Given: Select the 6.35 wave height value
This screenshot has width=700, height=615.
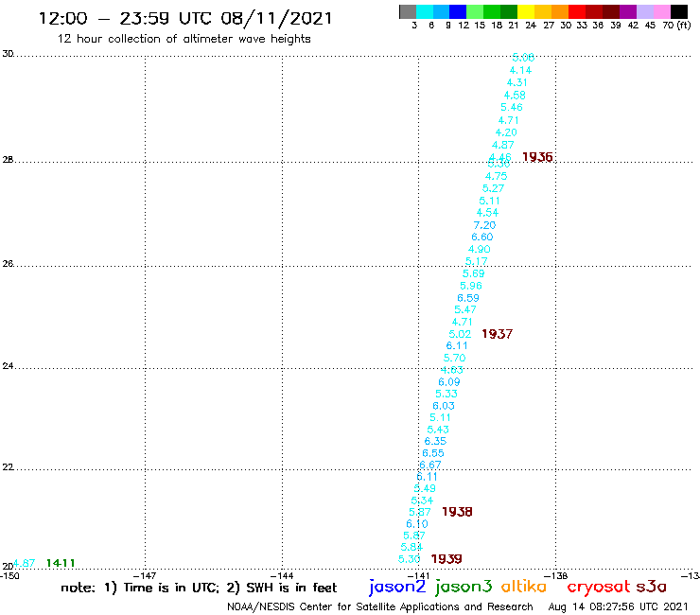Looking at the screenshot, I should tap(435, 441).
